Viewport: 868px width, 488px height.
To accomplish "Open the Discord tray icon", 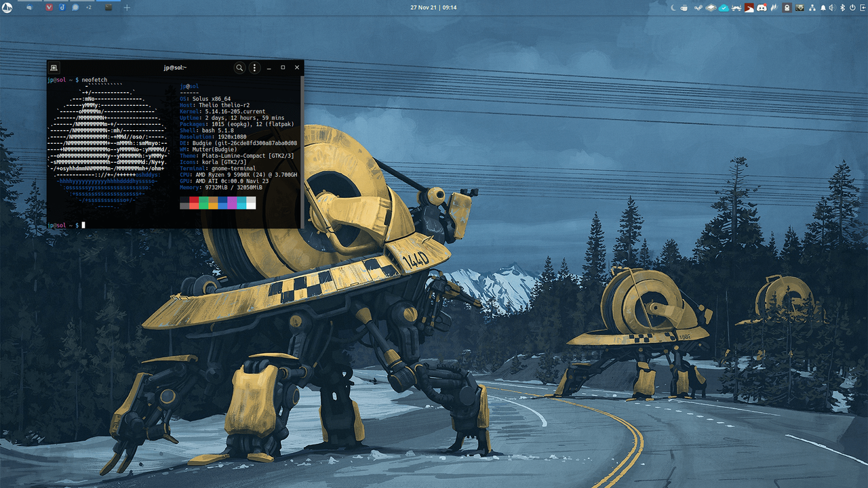I will pos(762,7).
